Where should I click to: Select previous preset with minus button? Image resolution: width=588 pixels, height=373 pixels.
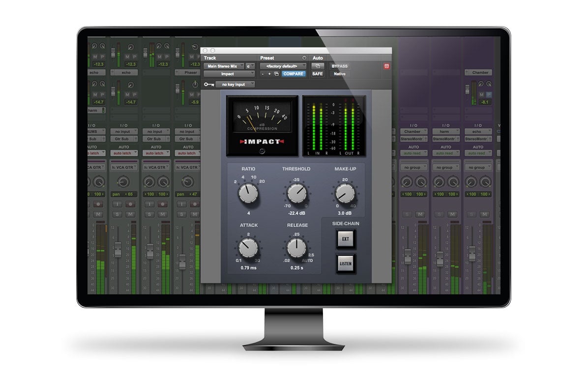(x=263, y=74)
